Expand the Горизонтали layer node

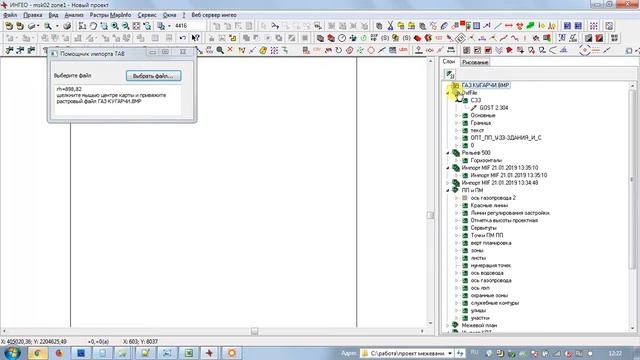click(x=457, y=160)
